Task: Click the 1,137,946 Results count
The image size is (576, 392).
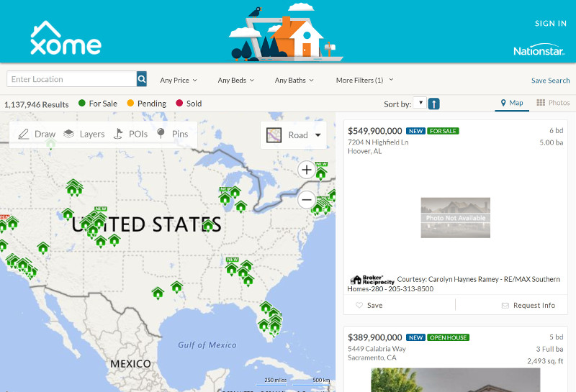Action: [x=37, y=104]
